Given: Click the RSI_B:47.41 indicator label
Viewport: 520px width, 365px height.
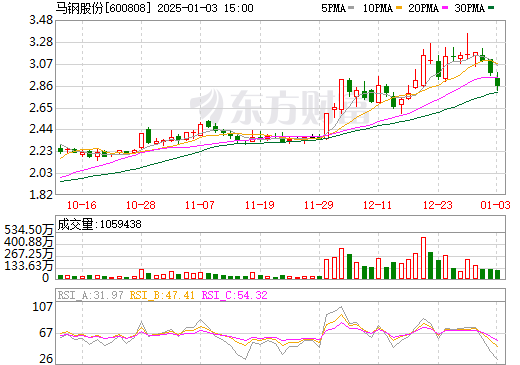Looking at the screenshot, I should pyautogui.click(x=162, y=295).
